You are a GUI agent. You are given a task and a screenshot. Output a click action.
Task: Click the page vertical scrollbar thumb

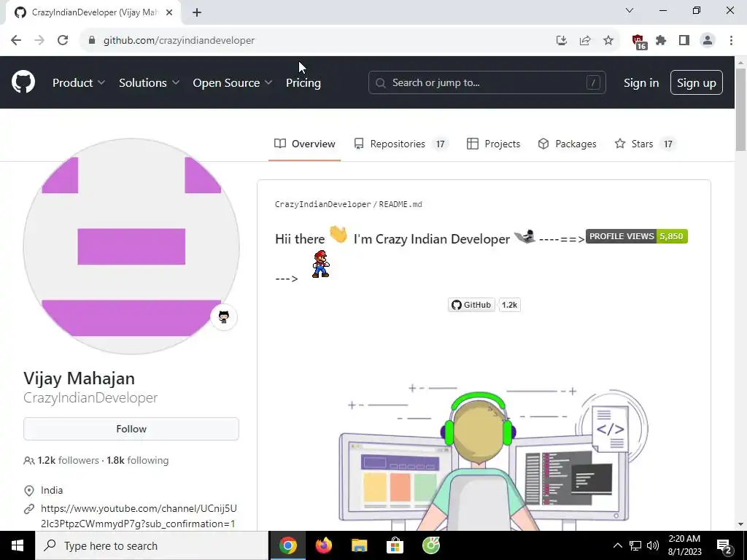740,109
